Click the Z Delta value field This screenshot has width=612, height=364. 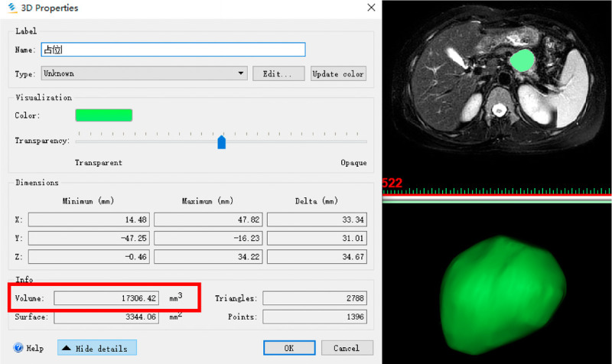pyautogui.click(x=317, y=256)
